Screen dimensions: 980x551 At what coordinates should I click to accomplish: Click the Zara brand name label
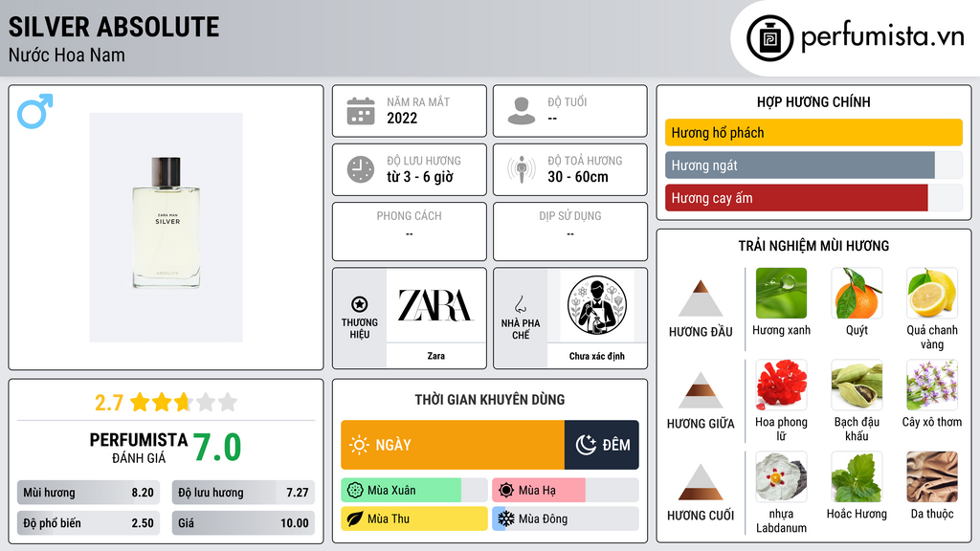point(435,356)
